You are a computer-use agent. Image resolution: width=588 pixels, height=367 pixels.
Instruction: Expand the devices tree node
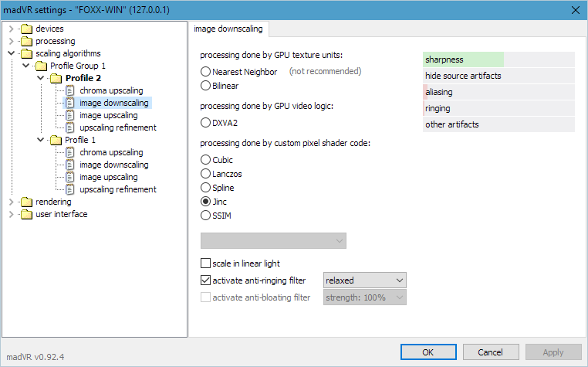tap(12, 29)
